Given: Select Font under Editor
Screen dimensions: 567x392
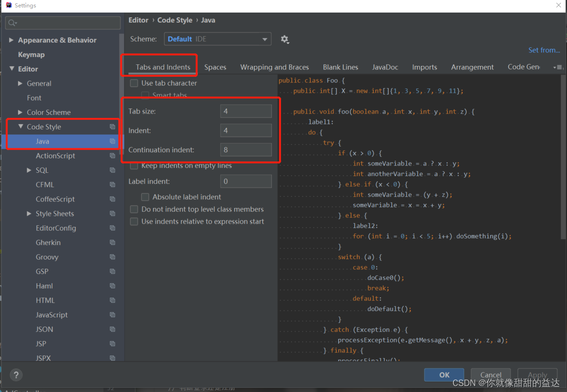Looking at the screenshot, I should tap(34, 98).
